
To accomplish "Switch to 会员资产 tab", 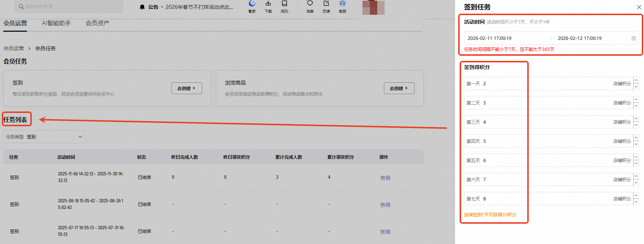I will point(98,23).
